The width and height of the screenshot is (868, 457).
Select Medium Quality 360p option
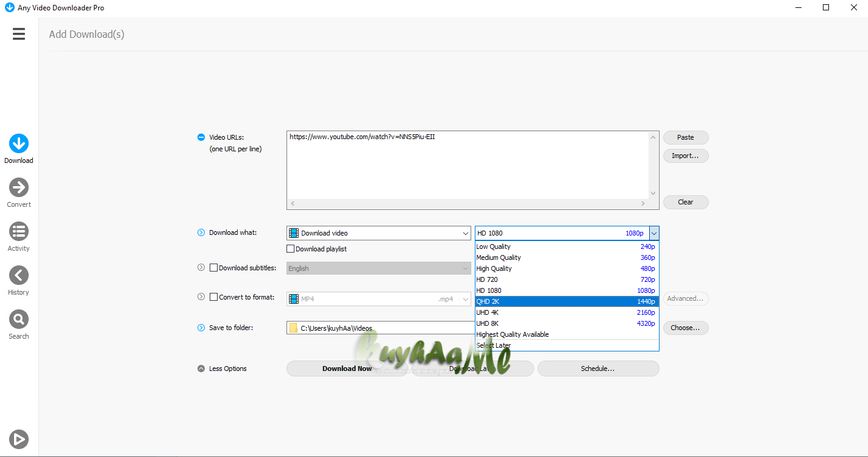tap(567, 257)
